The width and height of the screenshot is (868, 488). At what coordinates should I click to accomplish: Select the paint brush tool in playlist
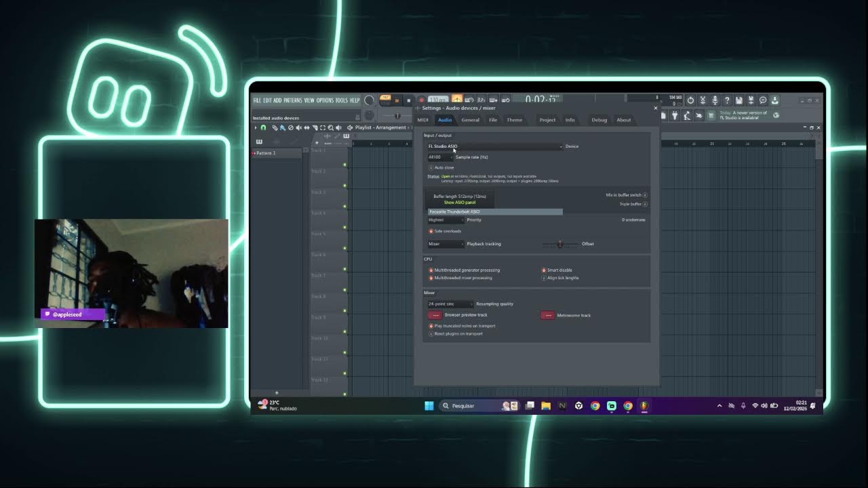pyautogui.click(x=283, y=127)
